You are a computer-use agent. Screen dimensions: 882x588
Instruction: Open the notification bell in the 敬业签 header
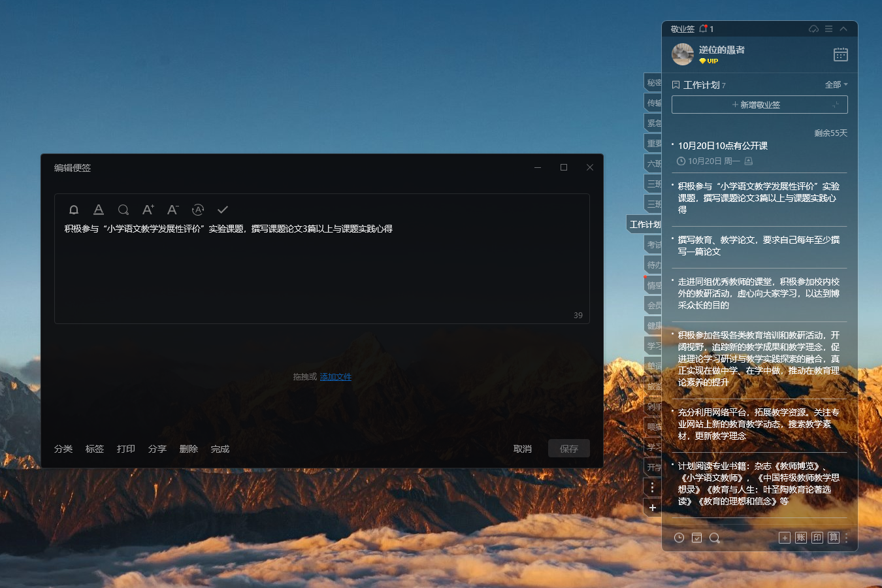[x=704, y=29]
